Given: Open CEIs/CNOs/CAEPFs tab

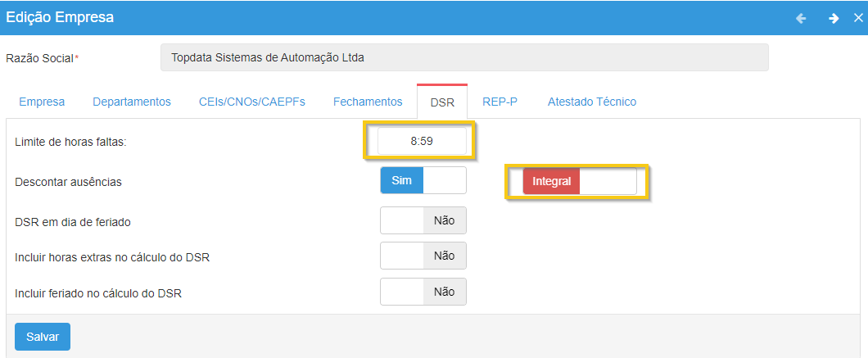Looking at the screenshot, I should point(251,102).
